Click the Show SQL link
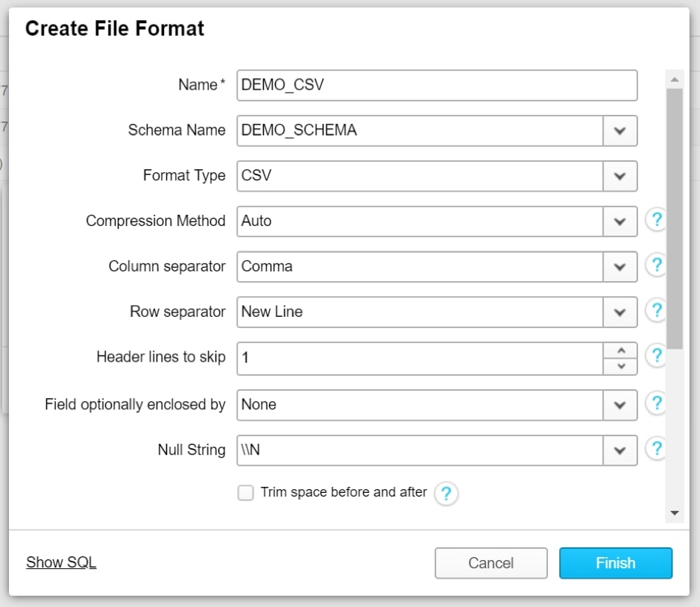 point(61,562)
